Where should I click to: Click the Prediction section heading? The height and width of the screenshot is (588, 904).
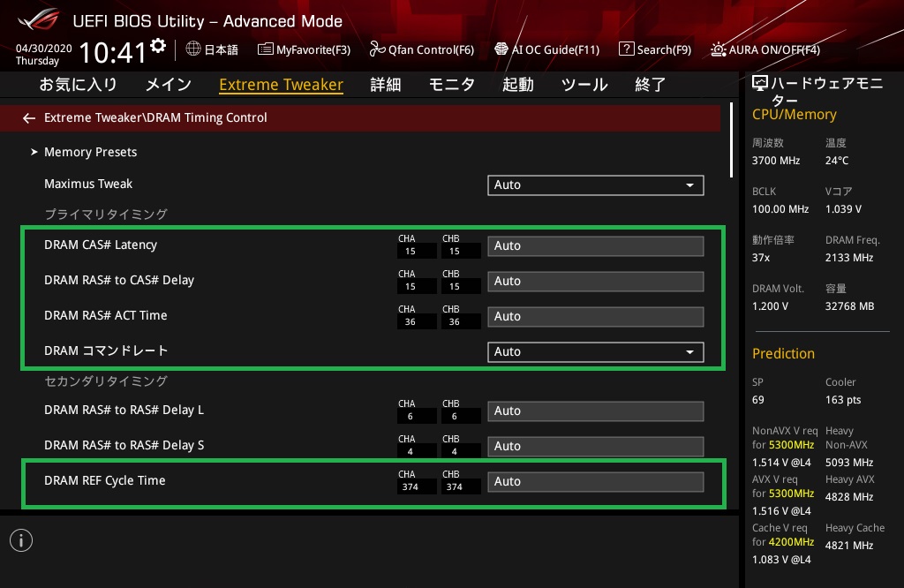point(784,353)
